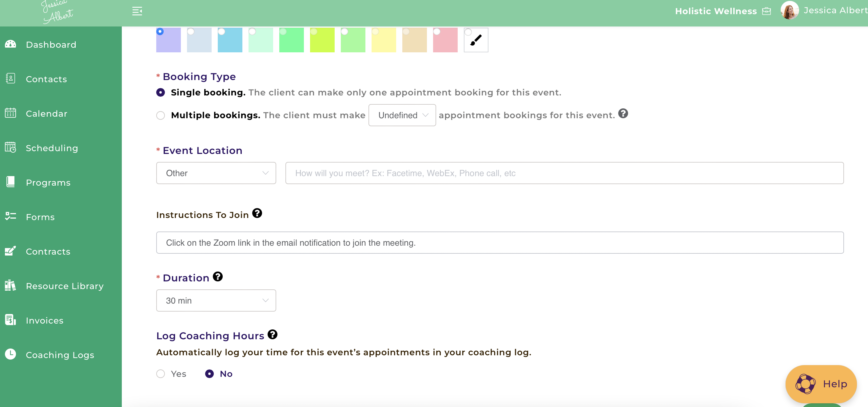This screenshot has width=868, height=407.
Task: Show help for Log Coaching Hours
Action: point(272,335)
